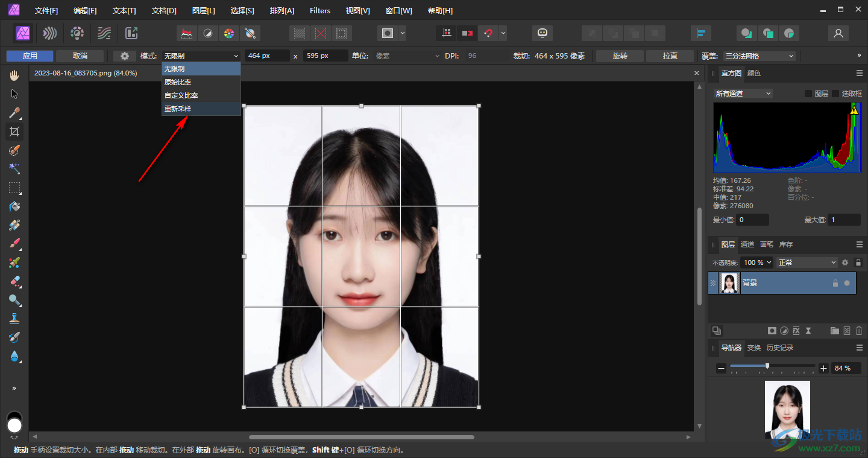The image size is (868, 458).
Task: Open the 覆盖 overlay 三分法网格 dropdown
Action: tap(759, 56)
